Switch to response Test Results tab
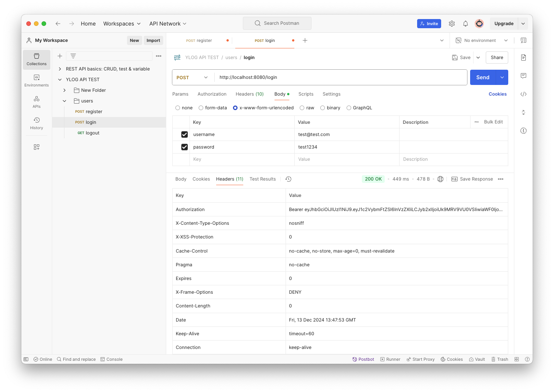The height and width of the screenshot is (392, 554). click(x=263, y=179)
